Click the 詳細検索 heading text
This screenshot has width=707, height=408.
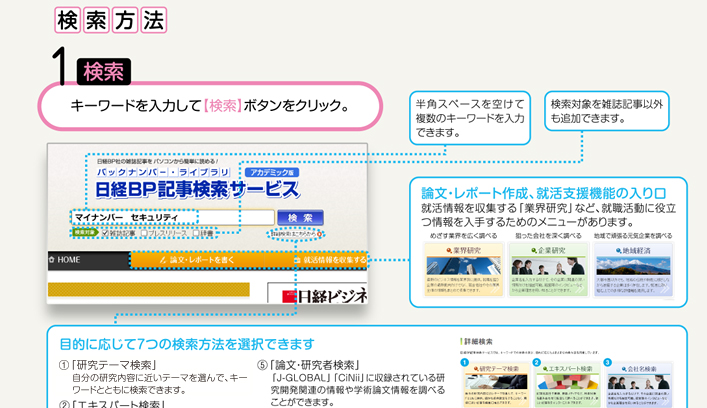tap(478, 341)
